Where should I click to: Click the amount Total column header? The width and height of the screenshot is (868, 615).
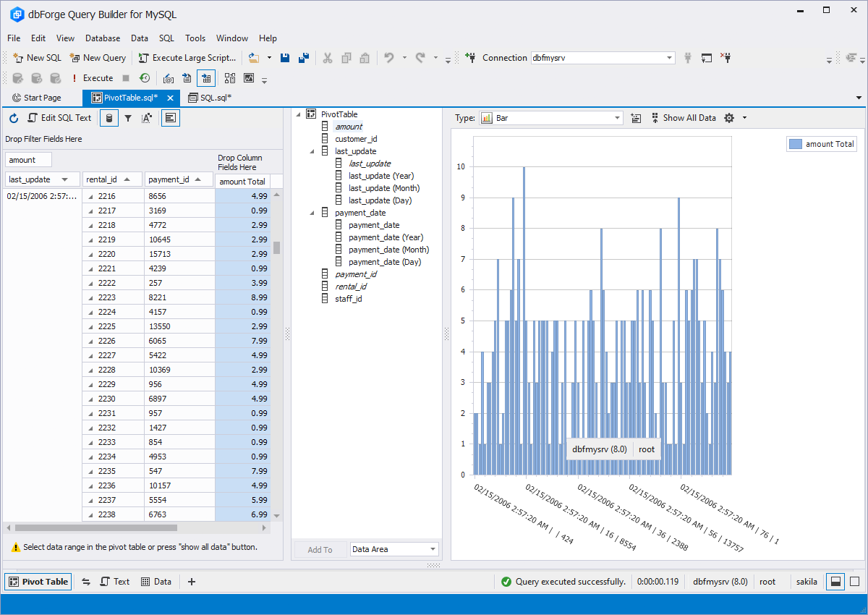pyautogui.click(x=242, y=182)
